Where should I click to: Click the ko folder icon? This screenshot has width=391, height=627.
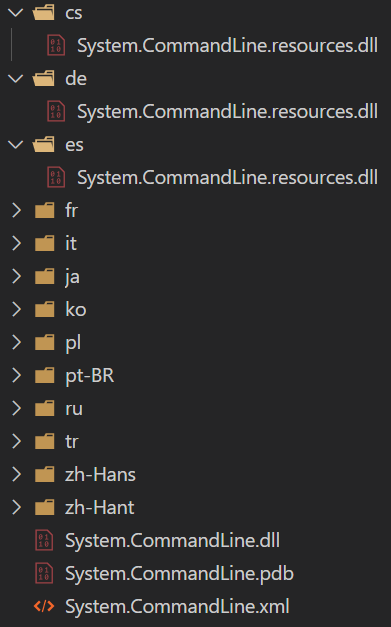coord(44,309)
